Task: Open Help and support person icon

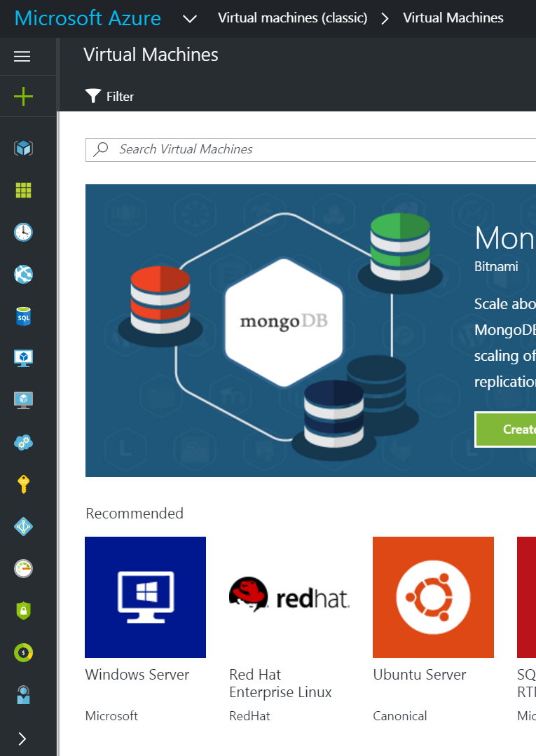Action: 23,695
